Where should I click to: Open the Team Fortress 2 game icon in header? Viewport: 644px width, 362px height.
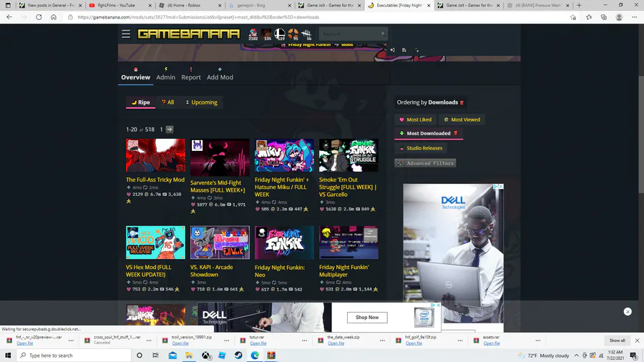[x=293, y=34]
